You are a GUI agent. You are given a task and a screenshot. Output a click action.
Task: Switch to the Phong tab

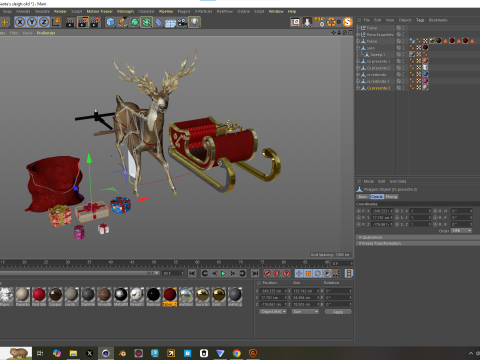click(391, 197)
